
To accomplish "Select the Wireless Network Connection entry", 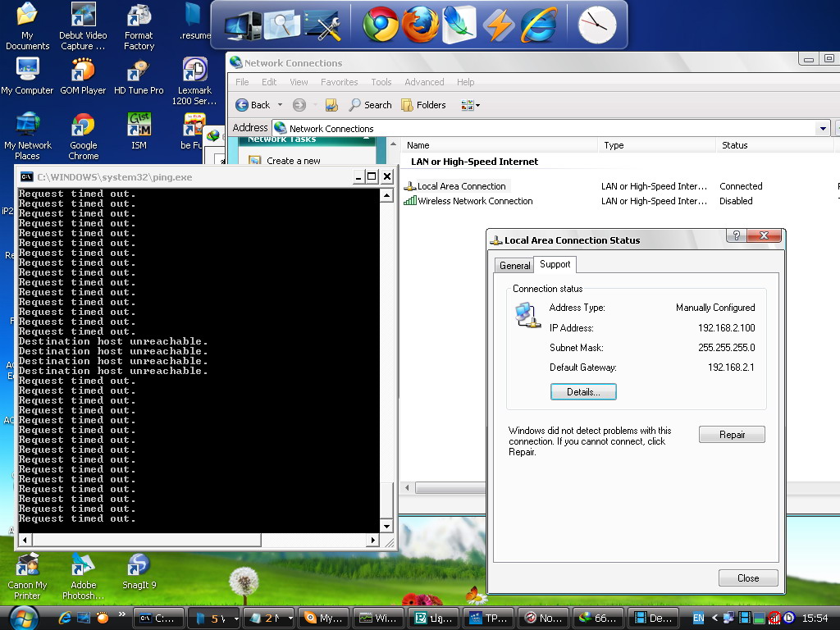I will (x=475, y=201).
